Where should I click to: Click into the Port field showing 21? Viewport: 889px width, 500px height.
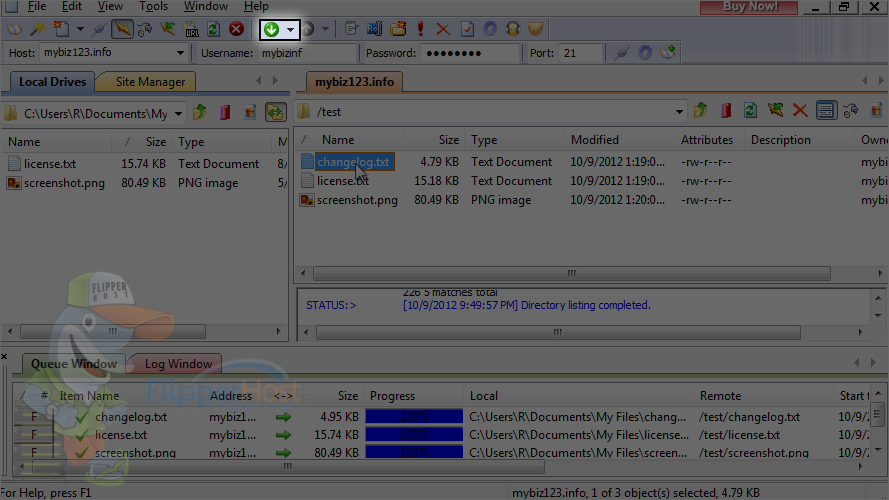[x=580, y=53]
